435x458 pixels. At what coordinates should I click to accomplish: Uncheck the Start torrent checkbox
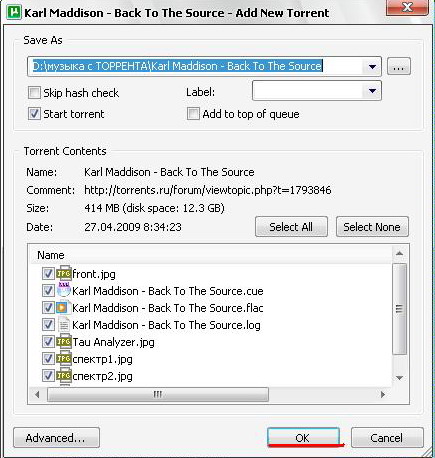(34, 114)
